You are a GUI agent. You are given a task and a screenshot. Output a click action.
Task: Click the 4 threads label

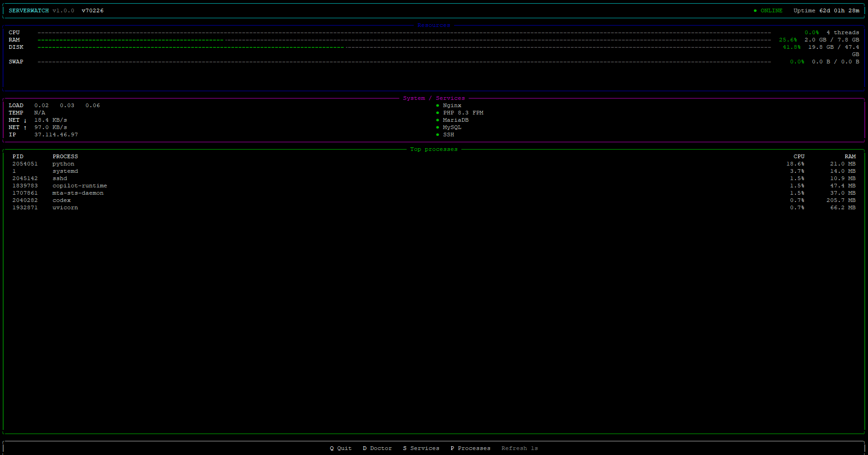coord(843,32)
